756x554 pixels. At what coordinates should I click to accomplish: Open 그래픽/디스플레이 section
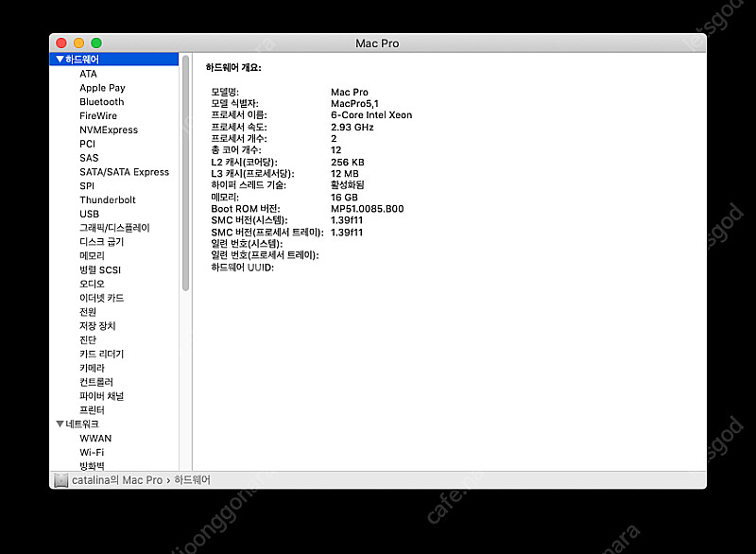click(114, 228)
